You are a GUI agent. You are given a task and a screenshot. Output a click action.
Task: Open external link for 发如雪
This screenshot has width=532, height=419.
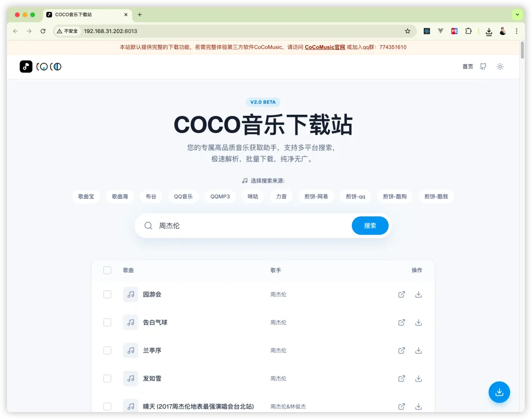(401, 378)
